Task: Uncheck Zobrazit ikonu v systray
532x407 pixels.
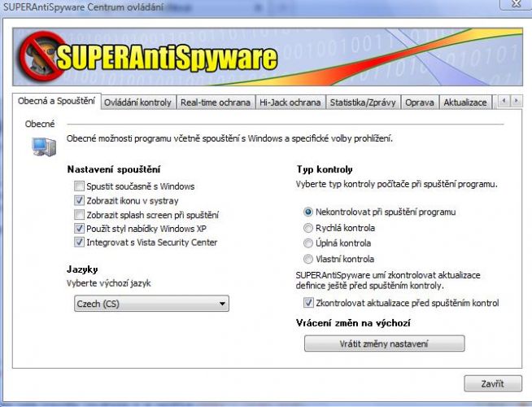Action: click(79, 200)
